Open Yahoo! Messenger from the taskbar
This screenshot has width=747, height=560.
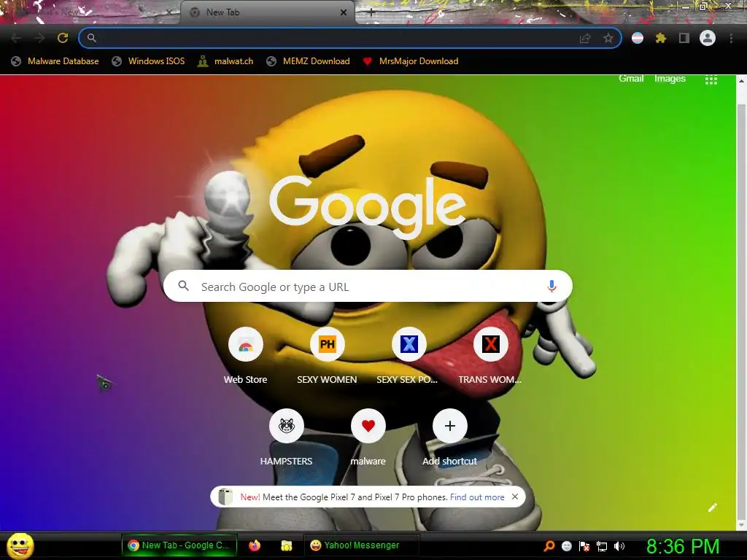tap(361, 545)
